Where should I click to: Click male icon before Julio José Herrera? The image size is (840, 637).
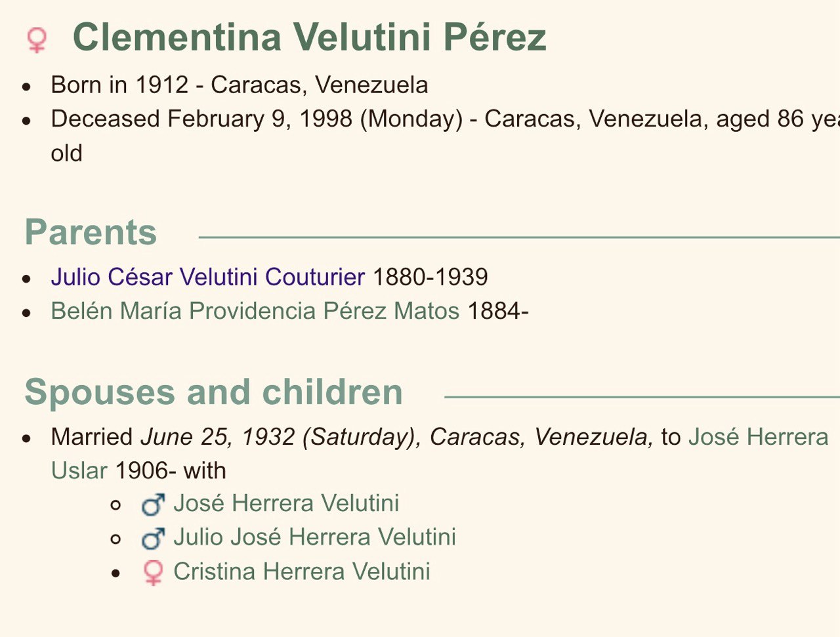153,539
